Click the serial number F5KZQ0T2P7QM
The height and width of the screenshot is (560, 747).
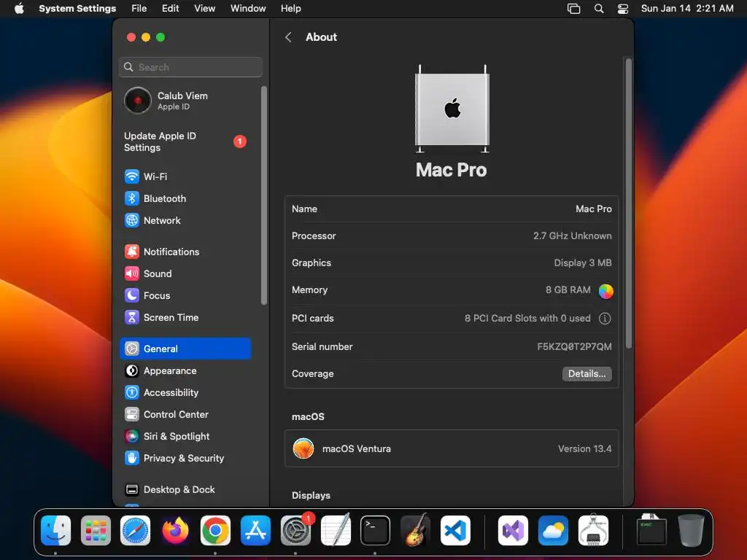[574, 346]
